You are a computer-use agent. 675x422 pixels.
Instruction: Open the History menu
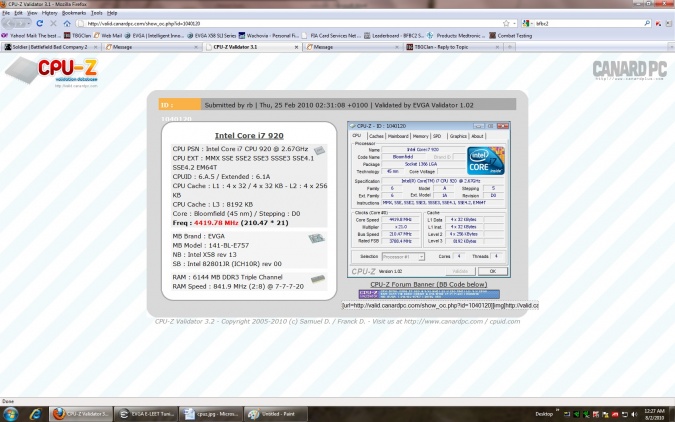point(50,13)
